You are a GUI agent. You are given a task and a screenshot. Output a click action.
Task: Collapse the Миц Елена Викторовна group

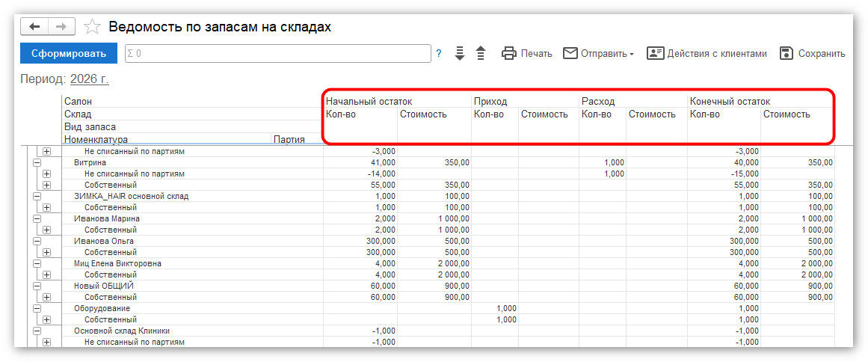coord(37,263)
